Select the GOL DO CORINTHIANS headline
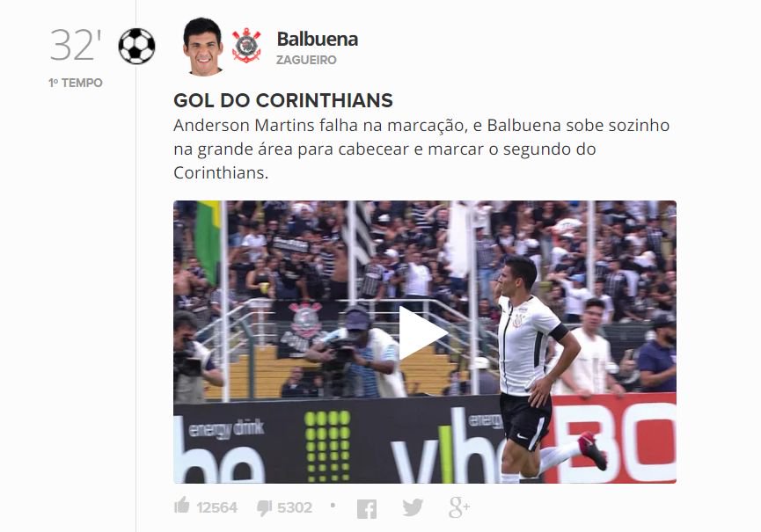The image size is (761, 532). (x=283, y=100)
